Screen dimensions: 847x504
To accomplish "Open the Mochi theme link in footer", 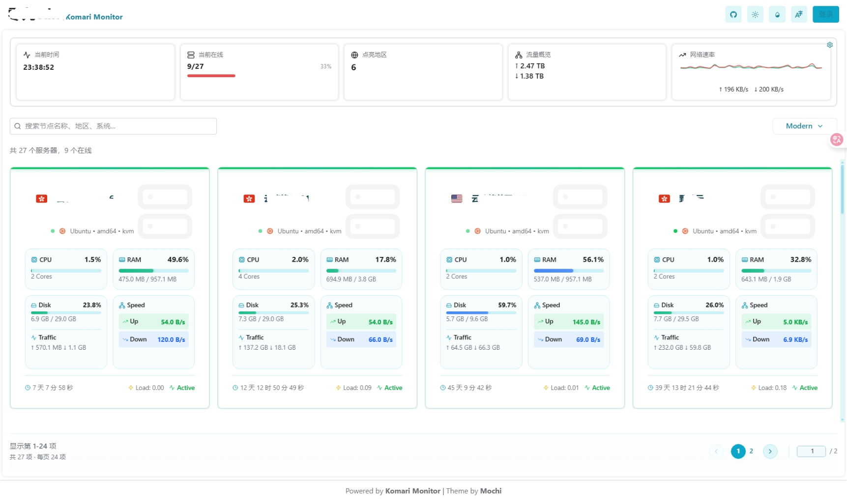I will coord(491,491).
